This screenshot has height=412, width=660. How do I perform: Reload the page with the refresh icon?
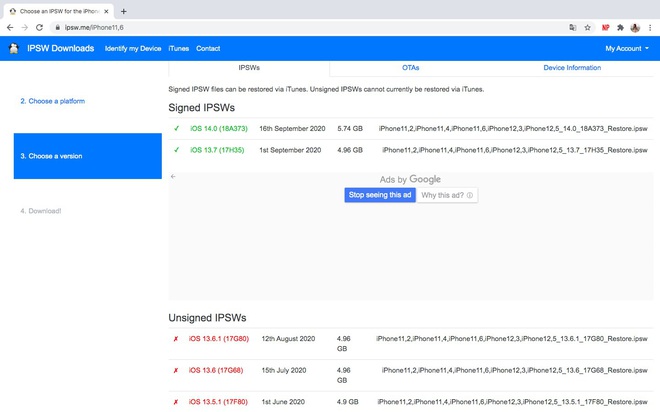(39, 27)
